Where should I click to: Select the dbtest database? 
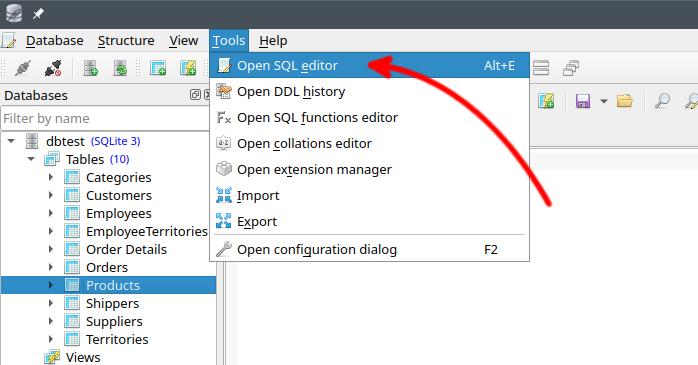pyautogui.click(x=65, y=141)
